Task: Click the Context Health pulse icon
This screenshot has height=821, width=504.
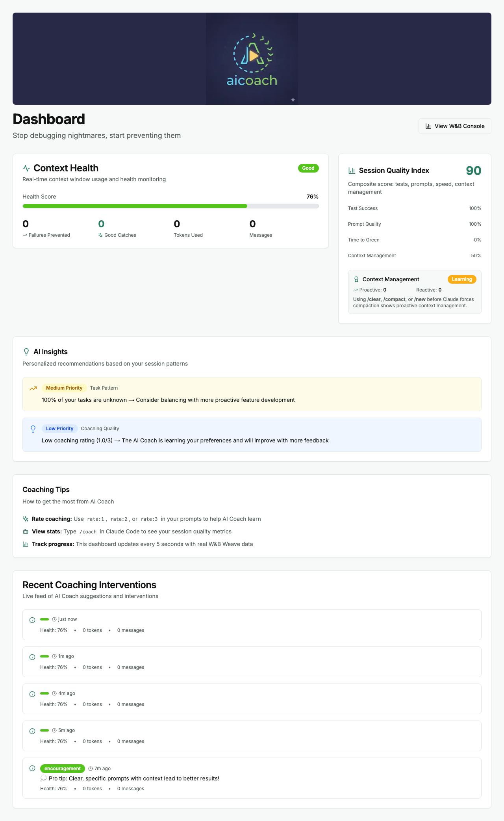Action: (x=26, y=168)
